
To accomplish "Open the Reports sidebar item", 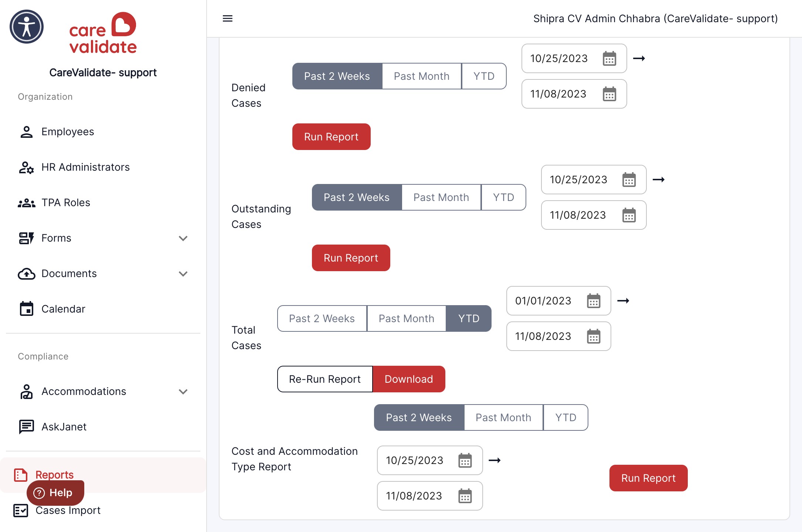I will (103, 475).
